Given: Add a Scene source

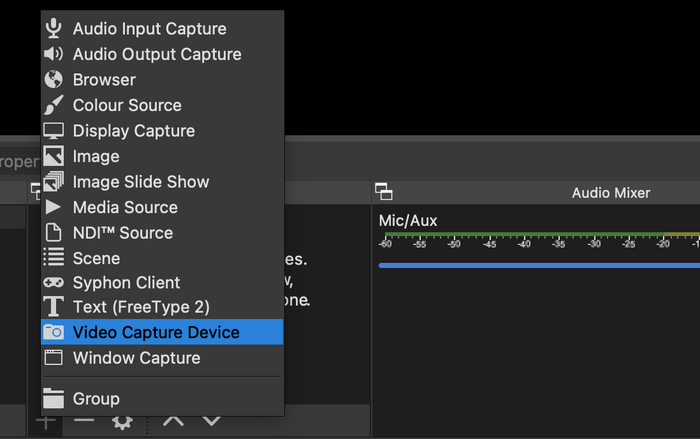Looking at the screenshot, I should (x=97, y=258).
